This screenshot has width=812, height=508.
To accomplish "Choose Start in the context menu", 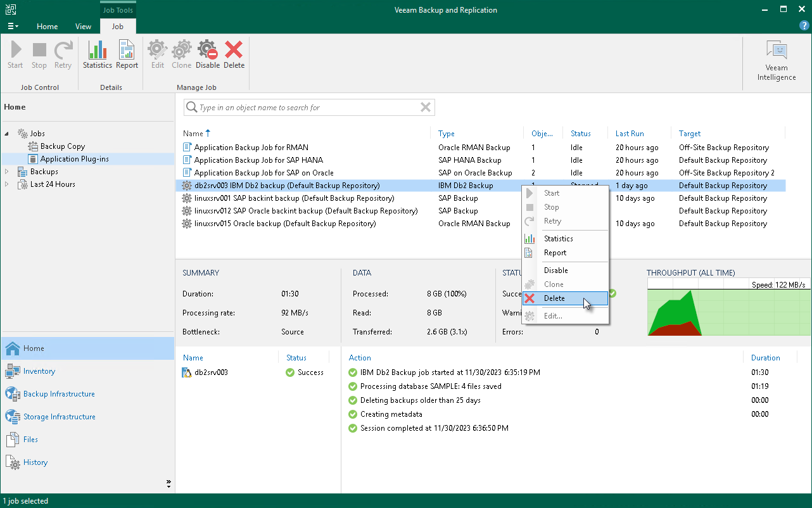I will coord(565,193).
